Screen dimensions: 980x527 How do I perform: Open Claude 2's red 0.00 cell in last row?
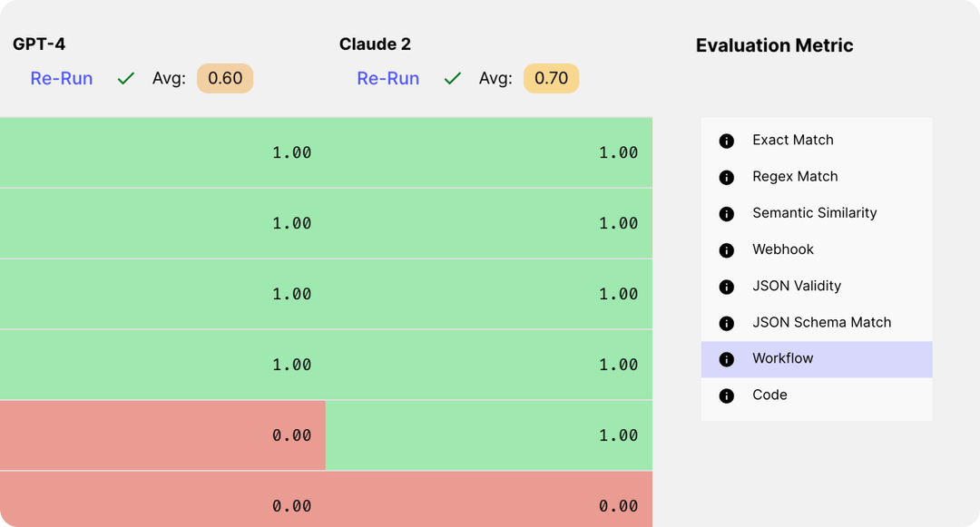click(489, 500)
